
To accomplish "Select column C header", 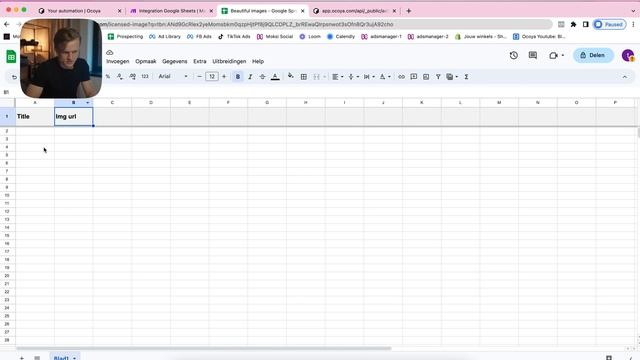I will pos(112,102).
